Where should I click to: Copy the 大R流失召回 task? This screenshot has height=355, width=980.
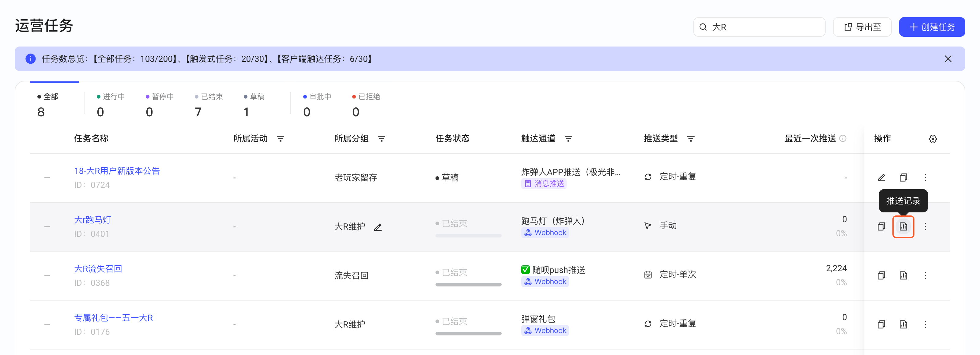[881, 275]
